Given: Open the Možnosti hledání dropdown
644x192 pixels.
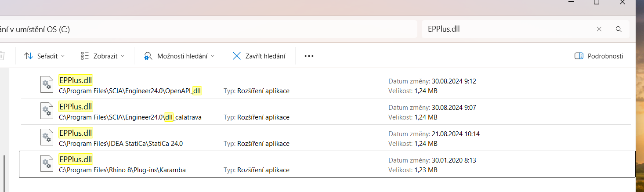Looking at the screenshot, I should [213, 56].
